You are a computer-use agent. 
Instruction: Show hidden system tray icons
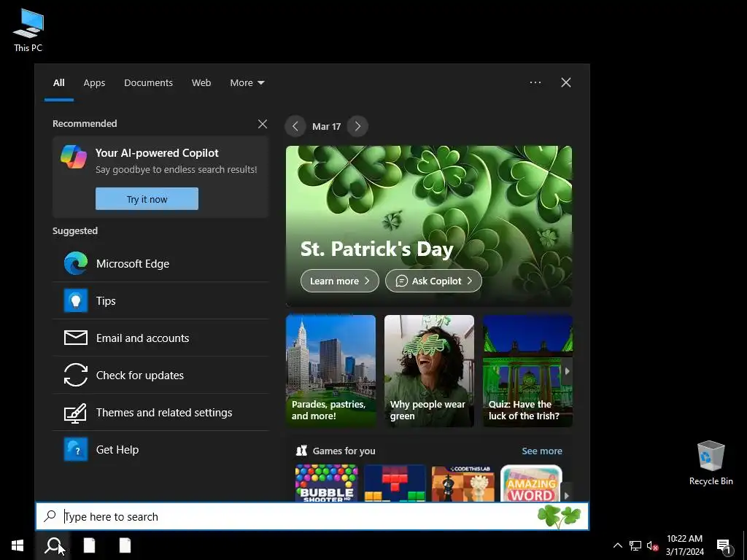tap(617, 545)
